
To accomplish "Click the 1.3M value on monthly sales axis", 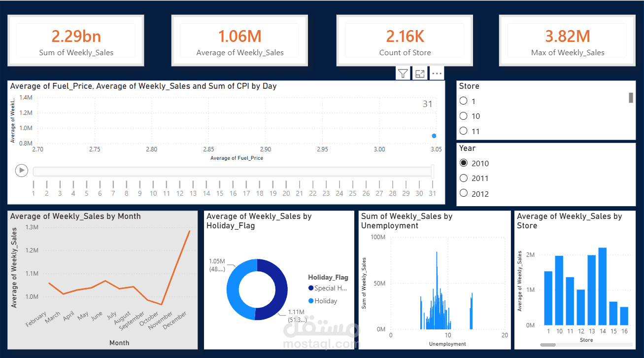I will tap(31, 227).
